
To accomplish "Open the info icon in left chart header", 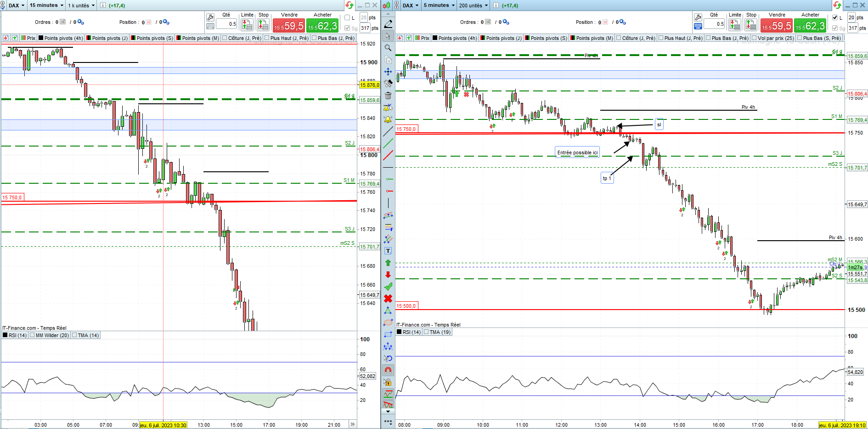I will pos(102,6).
